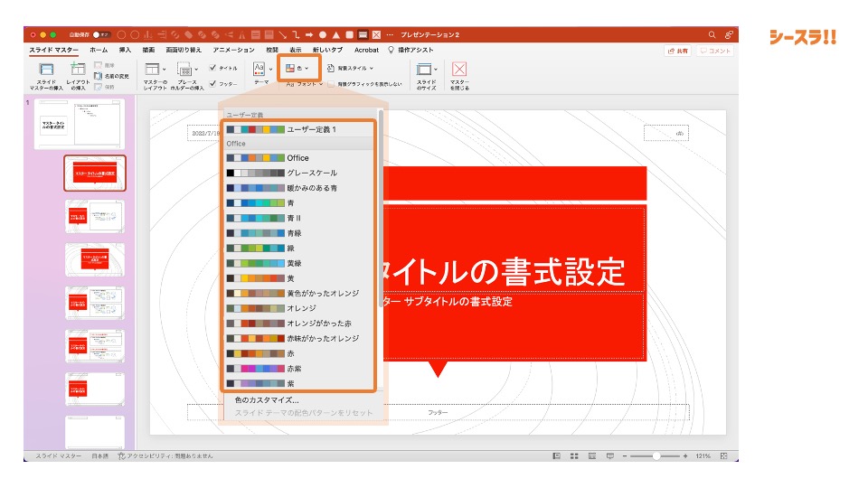Click the Insert Slide Master icon
This screenshot has width=868, height=488.
46,70
